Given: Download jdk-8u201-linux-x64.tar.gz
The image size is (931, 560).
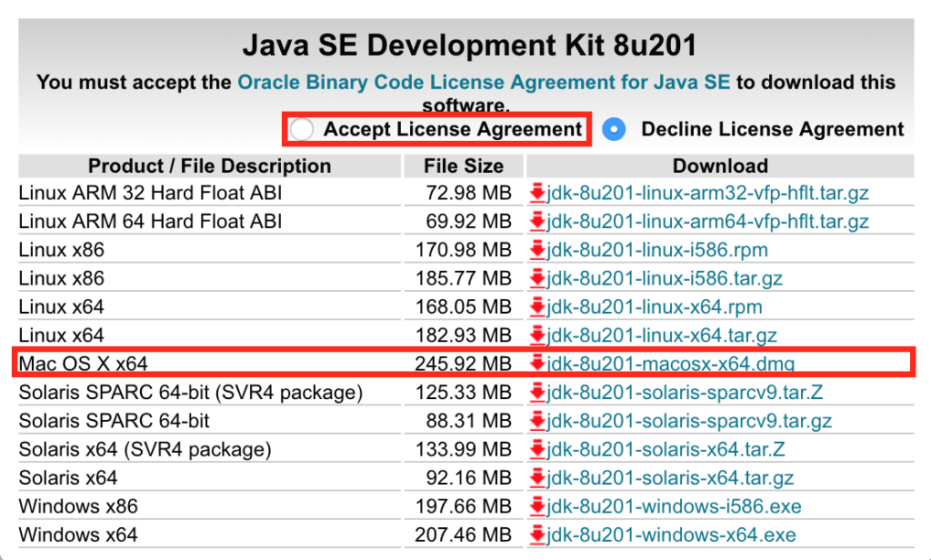Looking at the screenshot, I should [662, 335].
